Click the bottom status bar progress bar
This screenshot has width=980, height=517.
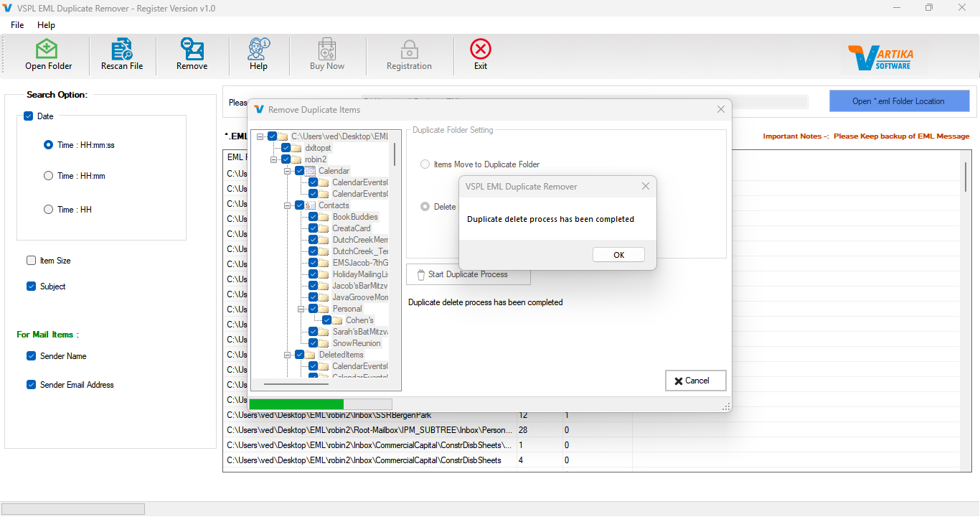pos(73,509)
